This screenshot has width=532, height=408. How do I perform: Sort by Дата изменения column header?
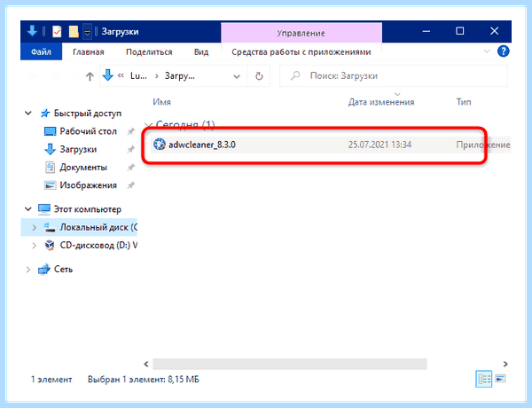point(381,102)
